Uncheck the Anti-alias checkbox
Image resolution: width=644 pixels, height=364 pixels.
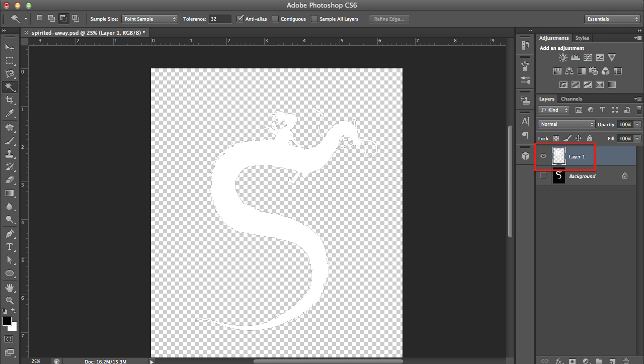pyautogui.click(x=240, y=19)
